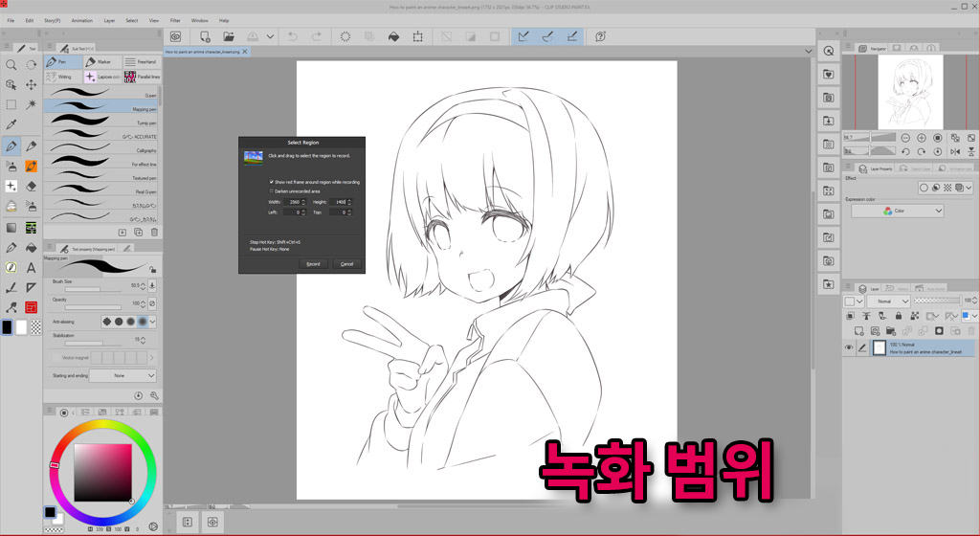Toggle 'Show red frame around region' checkbox
980x536 pixels.
[272, 181]
